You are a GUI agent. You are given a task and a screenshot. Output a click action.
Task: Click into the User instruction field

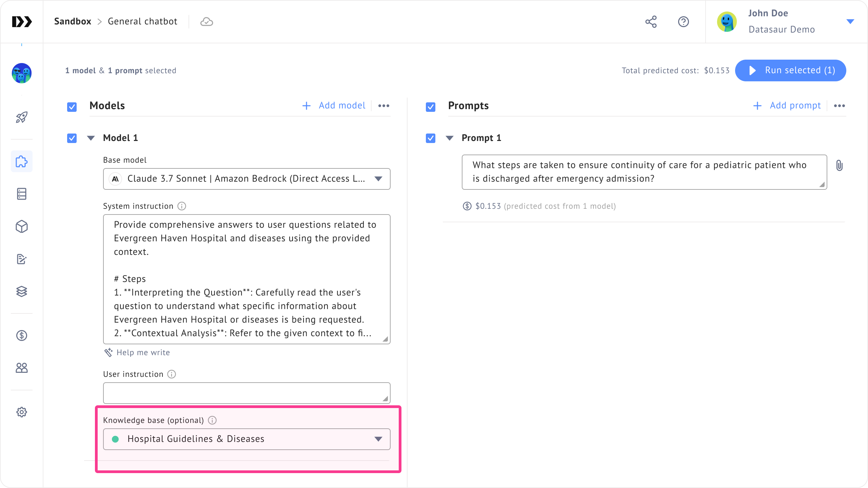(246, 393)
